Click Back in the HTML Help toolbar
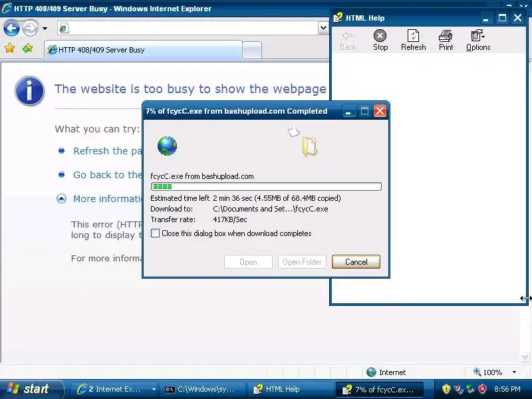Image resolution: width=532 pixels, height=399 pixels. tap(348, 41)
